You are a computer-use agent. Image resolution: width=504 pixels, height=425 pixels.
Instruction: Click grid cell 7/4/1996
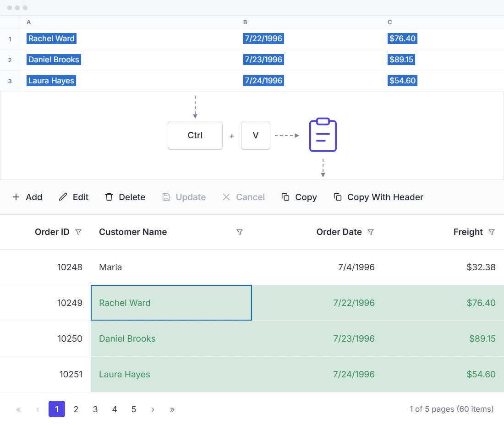coord(318,267)
